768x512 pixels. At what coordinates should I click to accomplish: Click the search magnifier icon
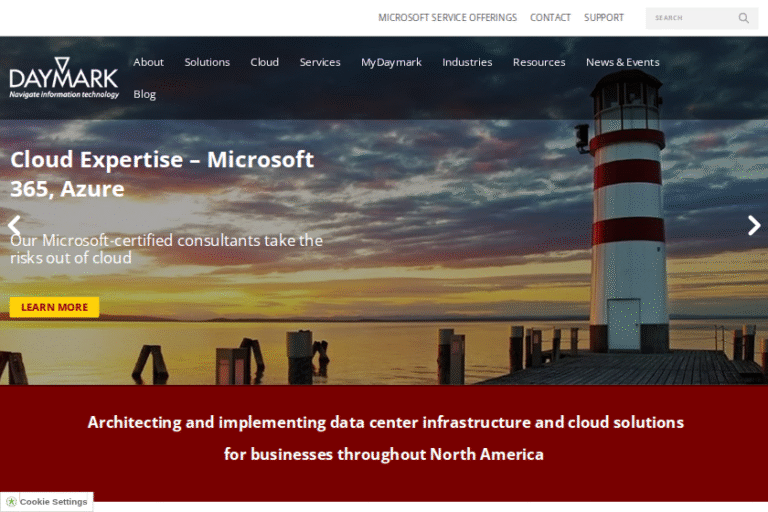pyautogui.click(x=743, y=18)
